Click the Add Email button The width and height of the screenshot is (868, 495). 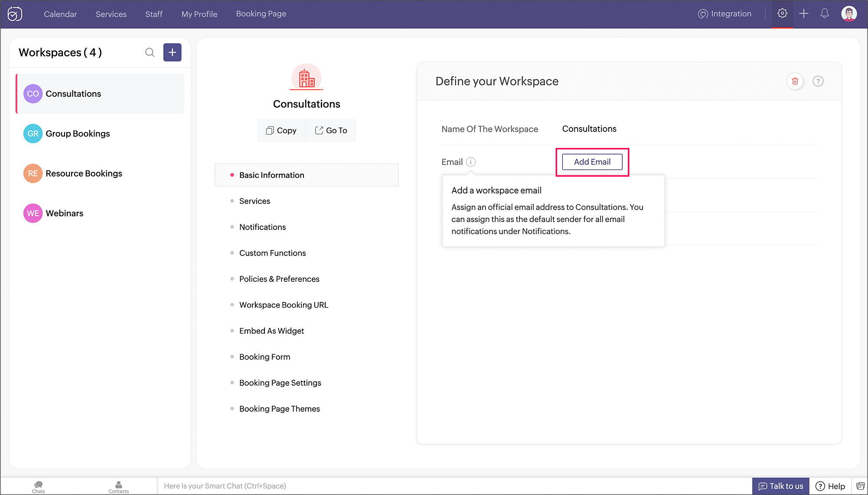(592, 162)
